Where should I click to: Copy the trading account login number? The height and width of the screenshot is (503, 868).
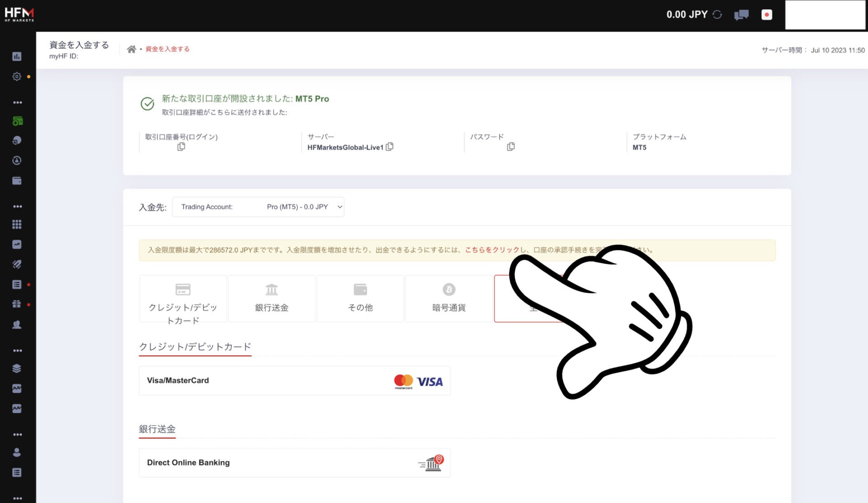(181, 147)
